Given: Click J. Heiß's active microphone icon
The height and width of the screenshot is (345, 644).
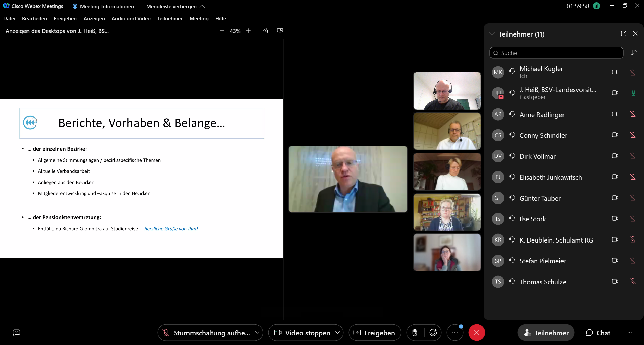Looking at the screenshot, I should point(633,93).
